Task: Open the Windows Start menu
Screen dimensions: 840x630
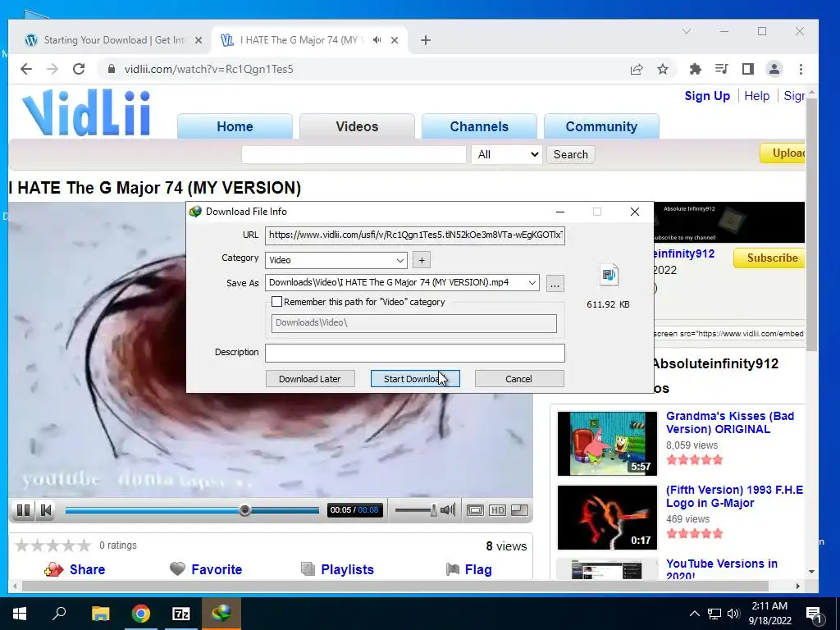Action: [x=20, y=614]
